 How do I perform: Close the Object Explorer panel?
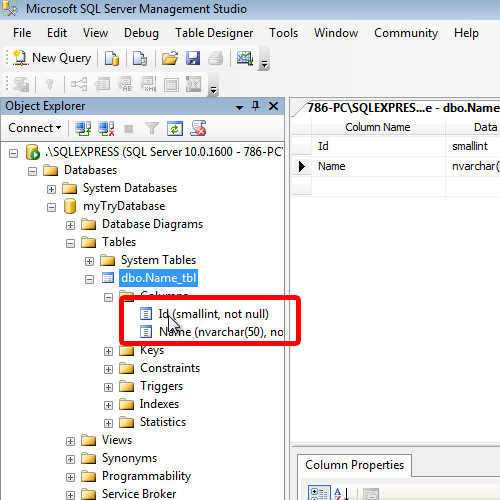[274, 106]
